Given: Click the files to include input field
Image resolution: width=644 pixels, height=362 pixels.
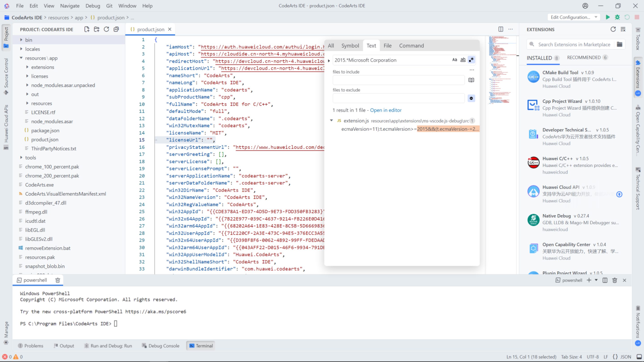Looking at the screenshot, I should click(399, 80).
